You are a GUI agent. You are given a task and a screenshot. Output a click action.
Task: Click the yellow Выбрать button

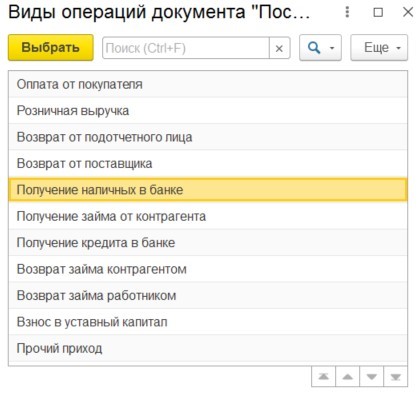51,48
